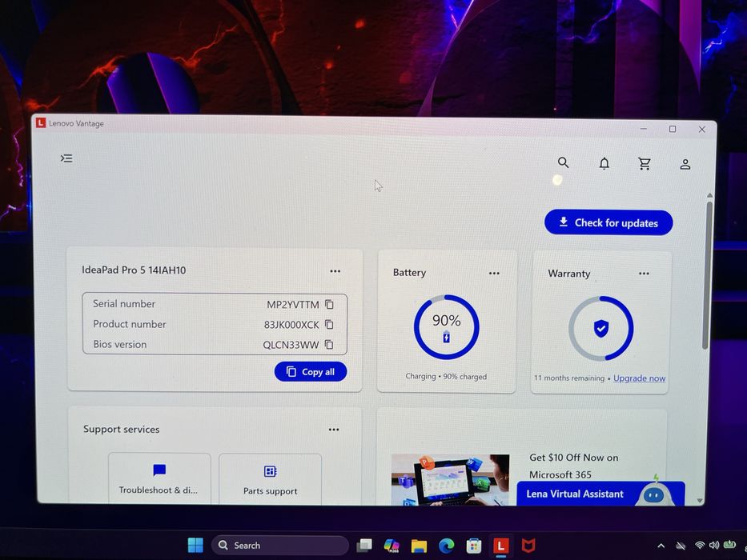Open the Troubleshoot & di... tile

point(159,478)
